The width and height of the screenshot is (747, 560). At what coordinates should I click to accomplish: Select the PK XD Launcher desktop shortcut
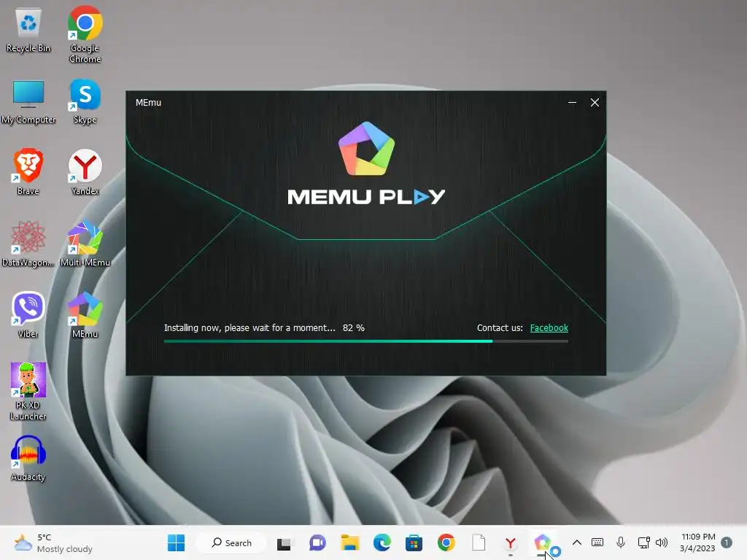click(x=28, y=392)
